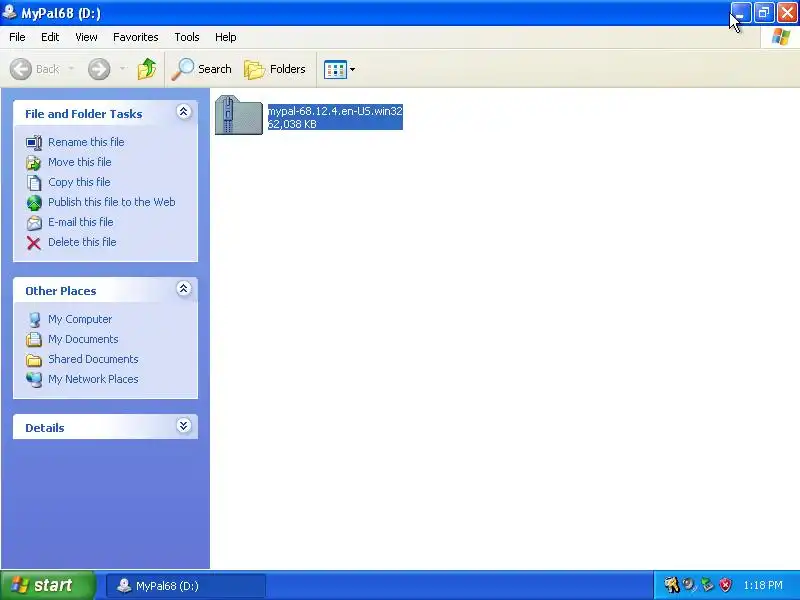Click the e-mail envelope icon
The height and width of the screenshot is (600, 800).
(x=34, y=222)
